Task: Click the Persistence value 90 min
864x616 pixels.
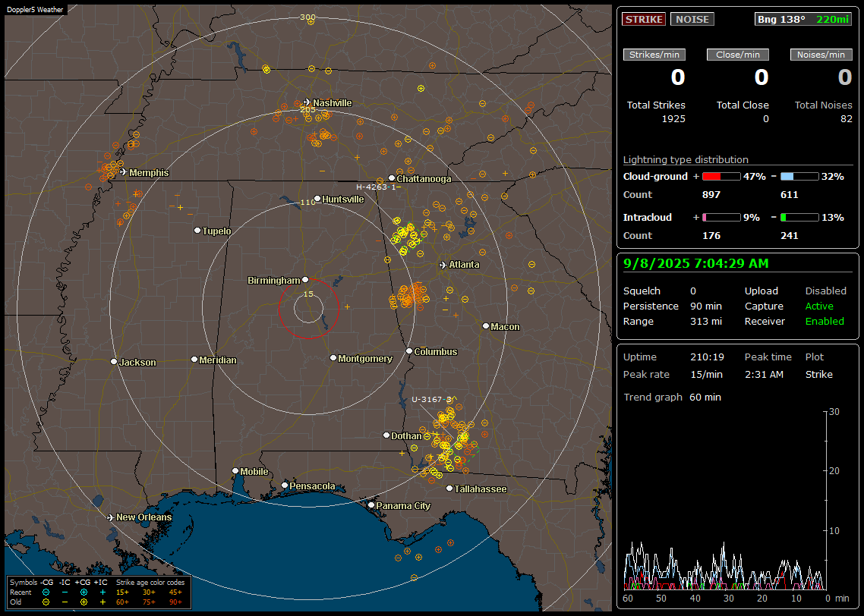Action: click(x=706, y=306)
